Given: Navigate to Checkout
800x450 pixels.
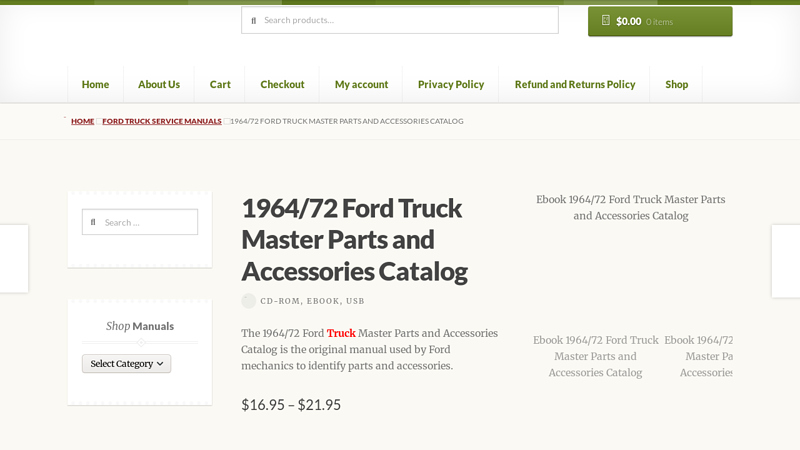Looking at the screenshot, I should (282, 85).
